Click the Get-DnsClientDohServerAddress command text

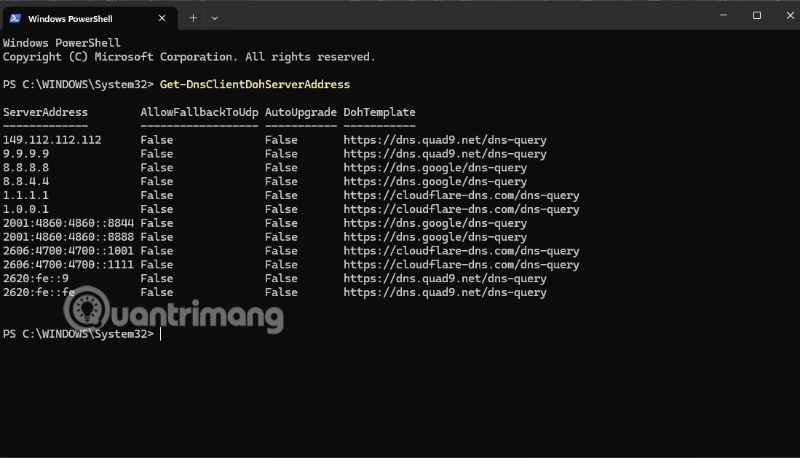pyautogui.click(x=255, y=85)
